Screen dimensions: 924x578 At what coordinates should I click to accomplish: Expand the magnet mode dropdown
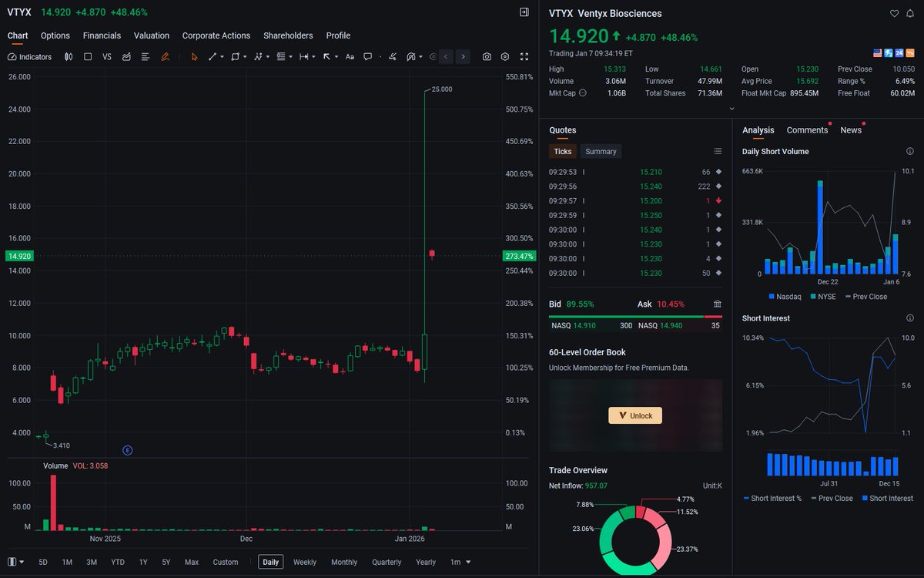[421, 56]
